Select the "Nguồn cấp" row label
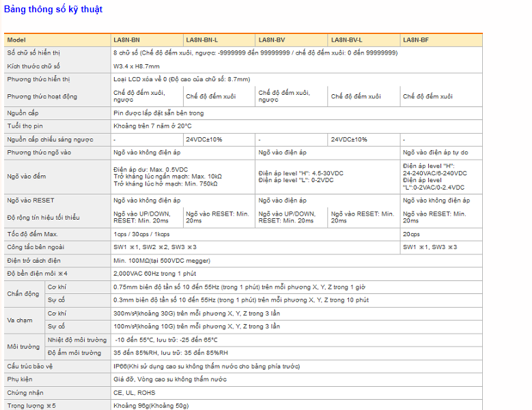The width and height of the screenshot is (532, 410). [x=23, y=113]
